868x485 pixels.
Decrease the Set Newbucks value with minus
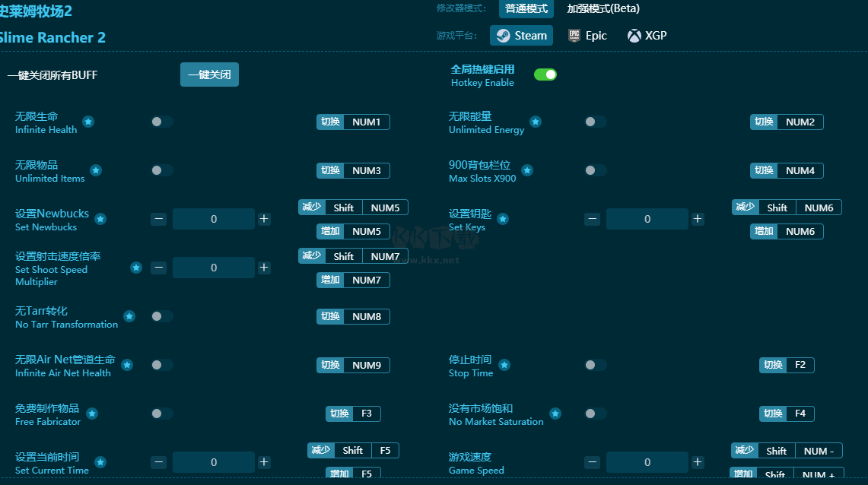159,219
